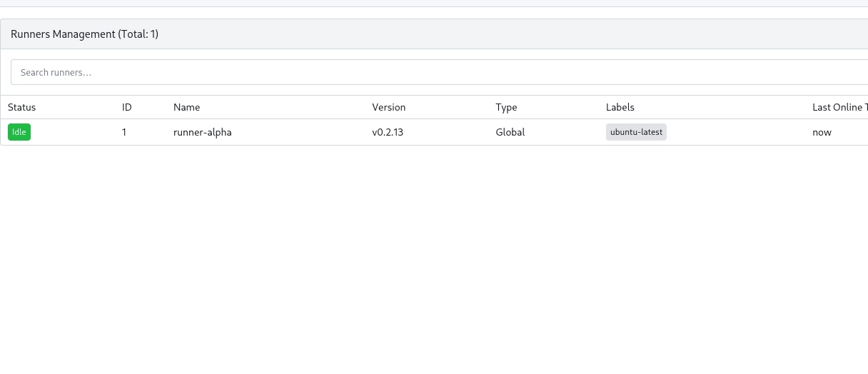Sort by the Version column header
The image size is (868, 374).
pos(388,107)
